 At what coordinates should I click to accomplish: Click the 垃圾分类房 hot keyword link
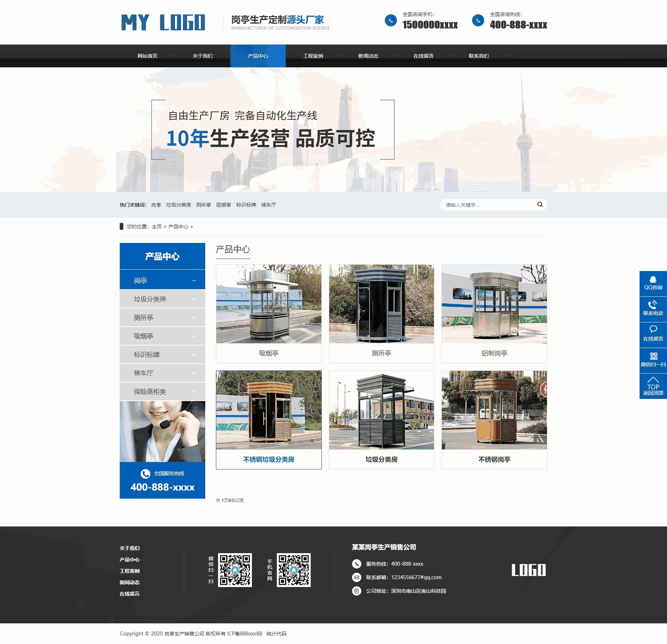click(179, 205)
